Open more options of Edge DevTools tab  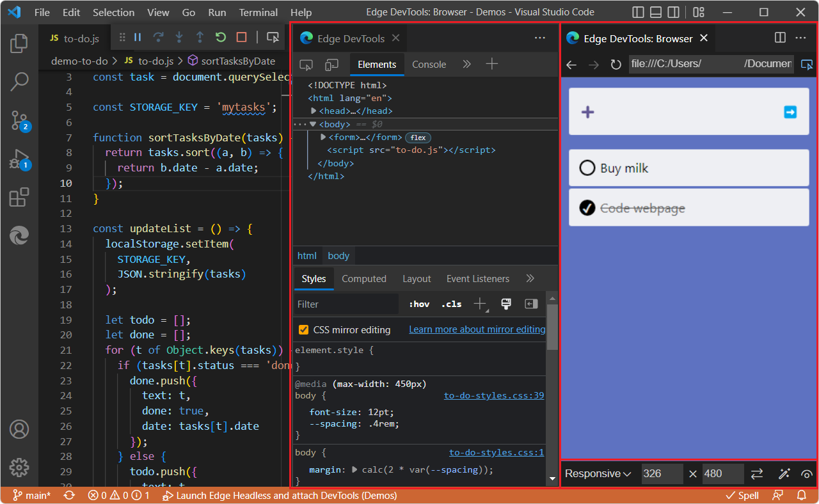[x=540, y=38]
